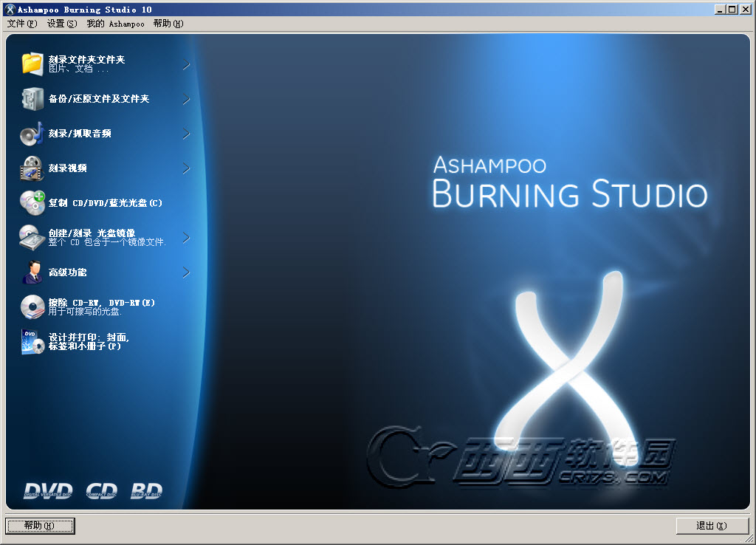Expand the 刻录文件夹文件夹 submenu arrow
This screenshot has width=756, height=545.
point(186,65)
